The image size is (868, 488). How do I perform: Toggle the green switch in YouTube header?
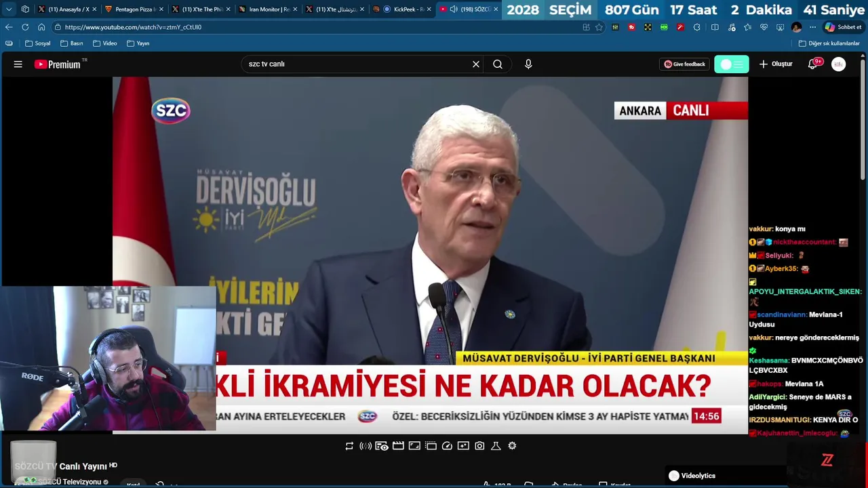(x=732, y=64)
